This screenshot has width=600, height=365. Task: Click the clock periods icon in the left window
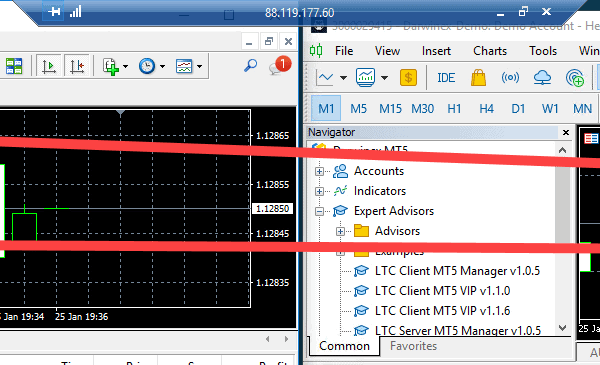point(147,67)
